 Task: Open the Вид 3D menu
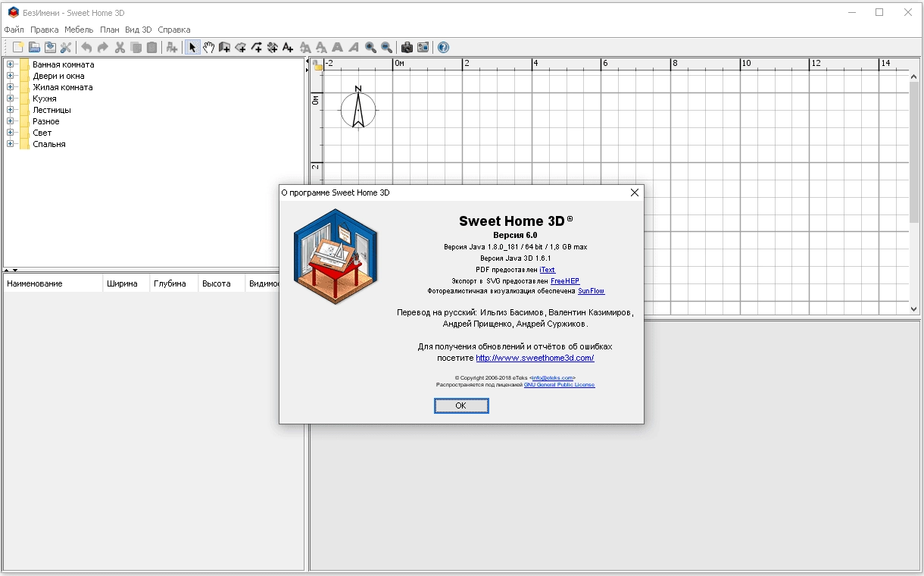(139, 30)
